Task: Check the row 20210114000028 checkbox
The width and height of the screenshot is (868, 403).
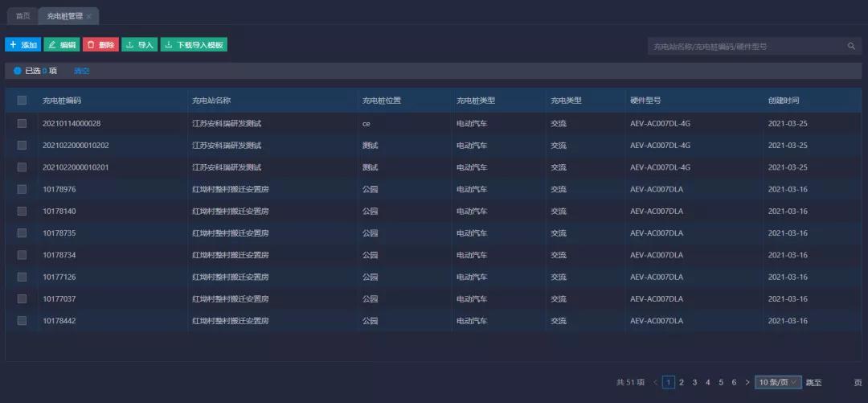Action: tap(22, 124)
